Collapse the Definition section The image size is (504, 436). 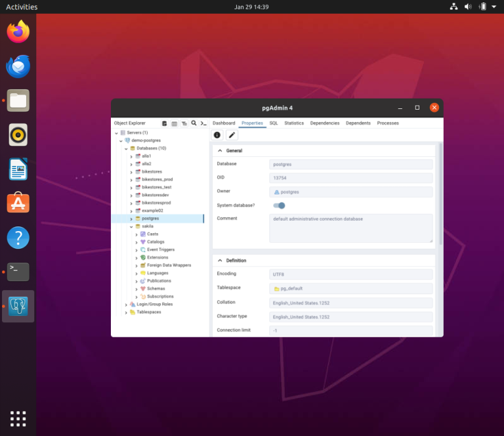(x=220, y=261)
